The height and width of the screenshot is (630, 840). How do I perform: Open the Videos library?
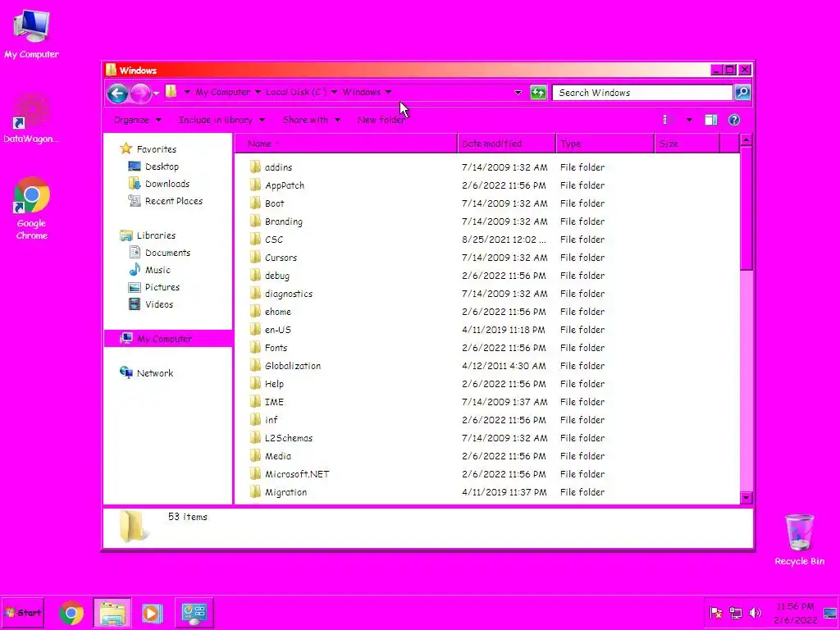(159, 304)
